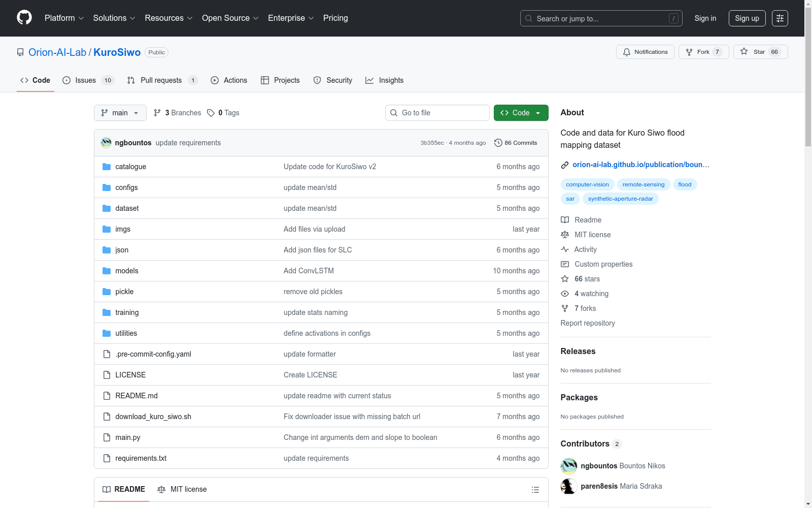Select the MIT license tab below files

[x=182, y=489]
